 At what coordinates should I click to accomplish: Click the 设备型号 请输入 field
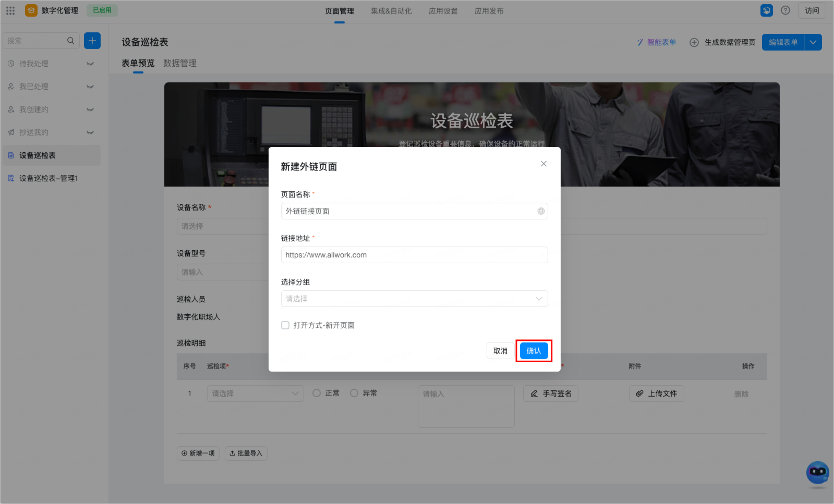pos(223,272)
